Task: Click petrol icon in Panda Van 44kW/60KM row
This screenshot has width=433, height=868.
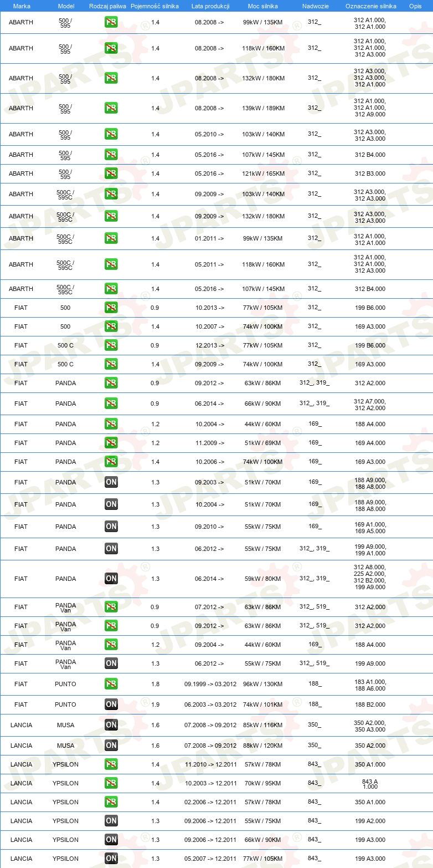Action: pyautogui.click(x=111, y=645)
